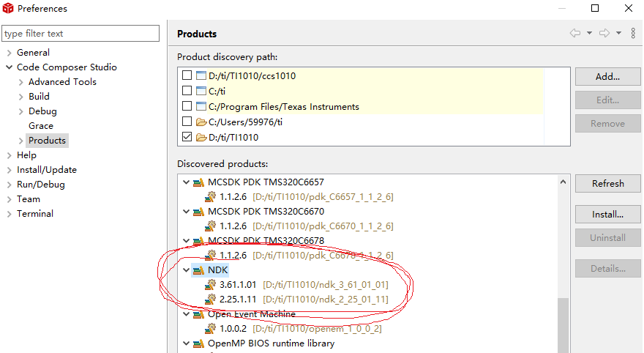Click the forward navigation arrow icon

(x=604, y=33)
